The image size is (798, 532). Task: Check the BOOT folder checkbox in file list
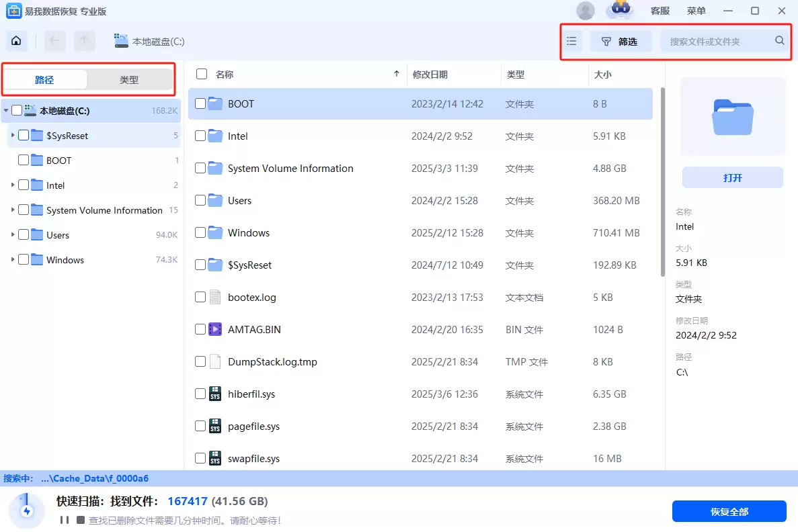200,103
